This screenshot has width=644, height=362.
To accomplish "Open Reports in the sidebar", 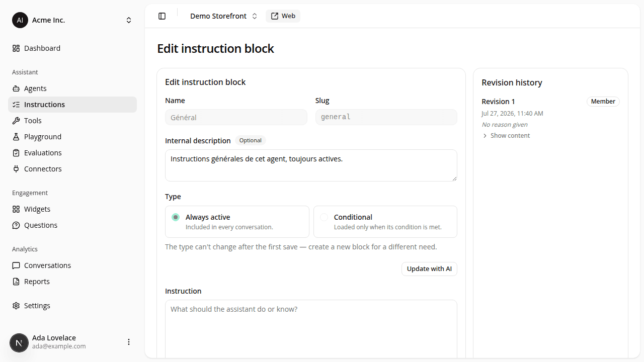I will (72, 282).
